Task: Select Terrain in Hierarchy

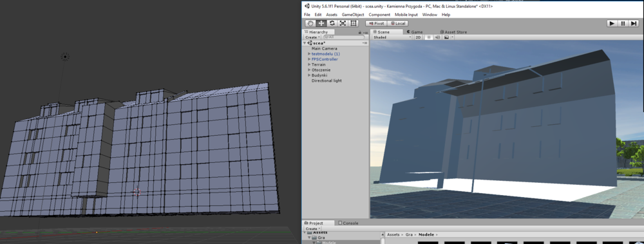Action: click(x=318, y=64)
